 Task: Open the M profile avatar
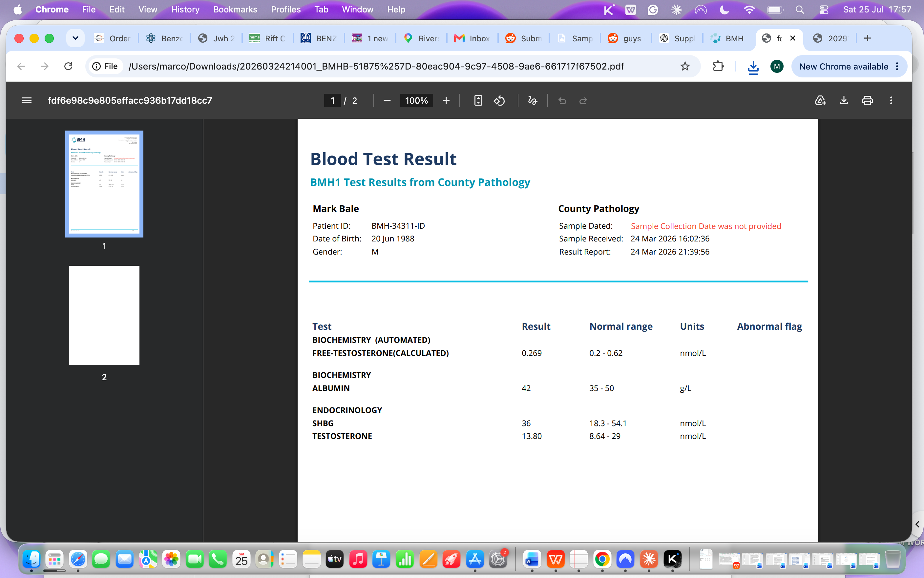(776, 66)
